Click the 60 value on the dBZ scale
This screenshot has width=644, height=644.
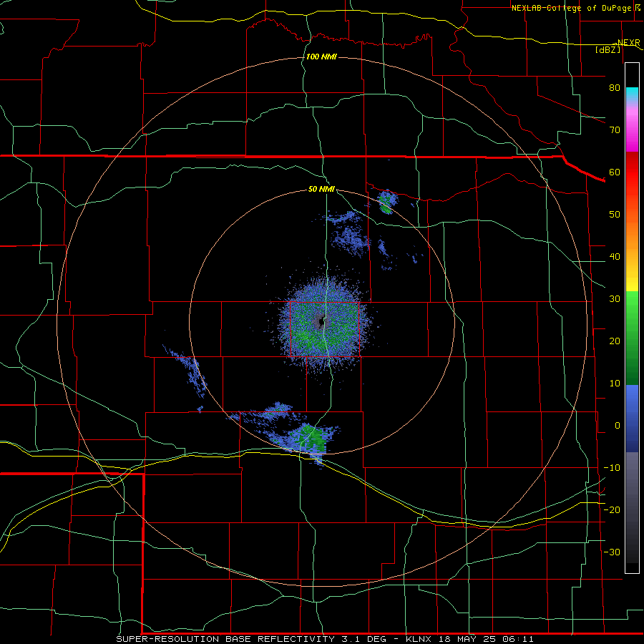615,172
